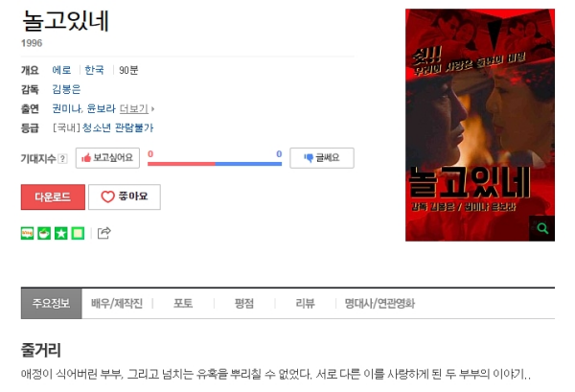Open the 놀고있네 movie poster thumbnail
The width and height of the screenshot is (575, 392).
point(480,125)
